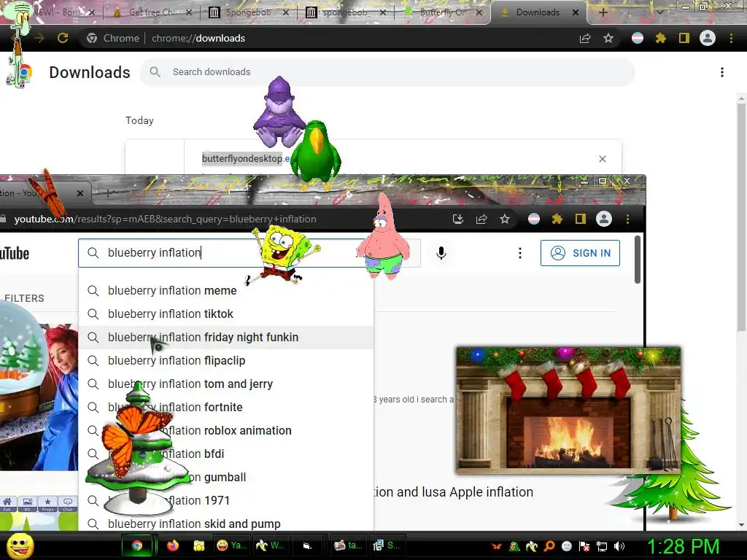
Task: Choose suggestion ending in gumball
Action: click(226, 477)
